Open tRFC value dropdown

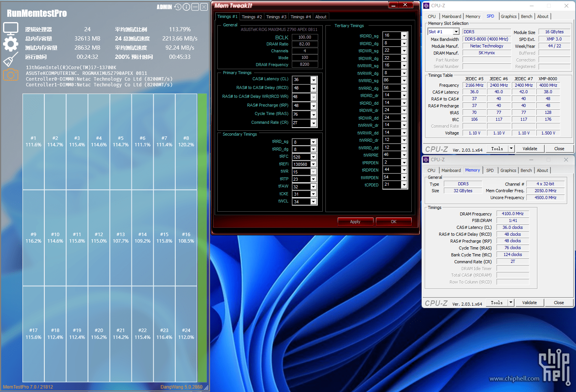pos(314,157)
